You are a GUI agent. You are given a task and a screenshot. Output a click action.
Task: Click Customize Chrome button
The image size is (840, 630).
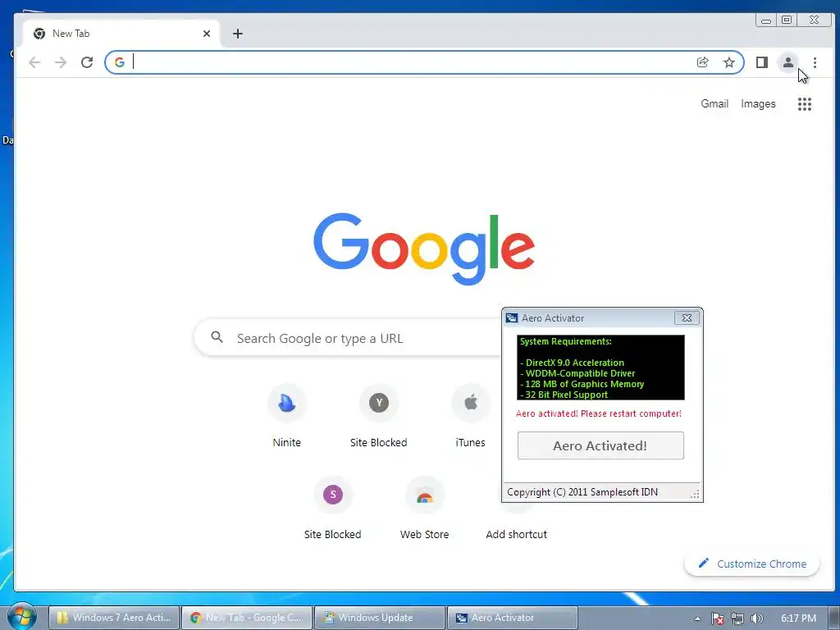coord(752,564)
